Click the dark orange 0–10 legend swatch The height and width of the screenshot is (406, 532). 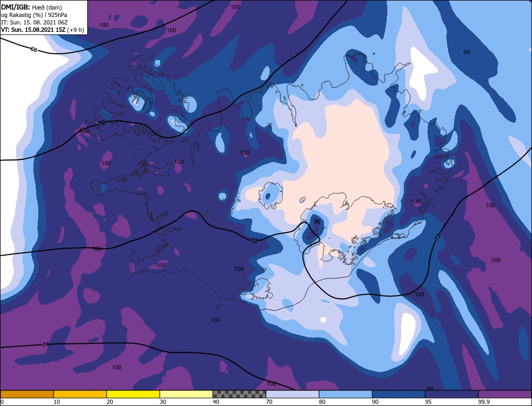[x=27, y=394]
